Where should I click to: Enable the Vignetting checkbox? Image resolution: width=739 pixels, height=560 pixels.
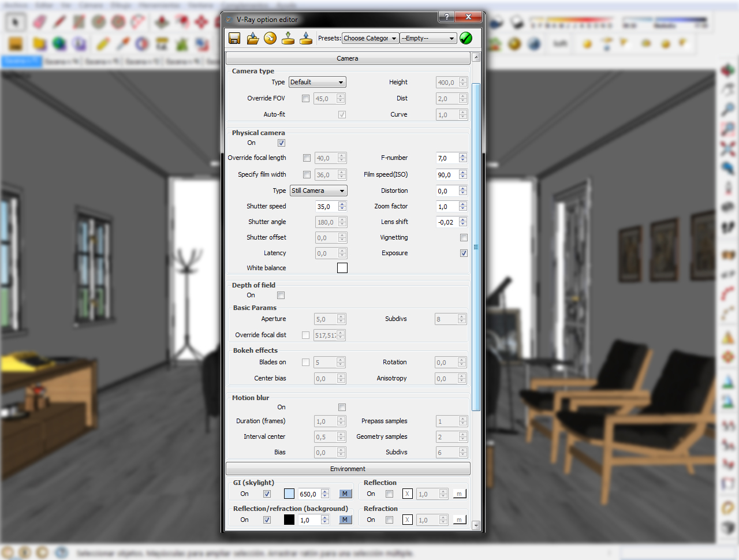464,238
